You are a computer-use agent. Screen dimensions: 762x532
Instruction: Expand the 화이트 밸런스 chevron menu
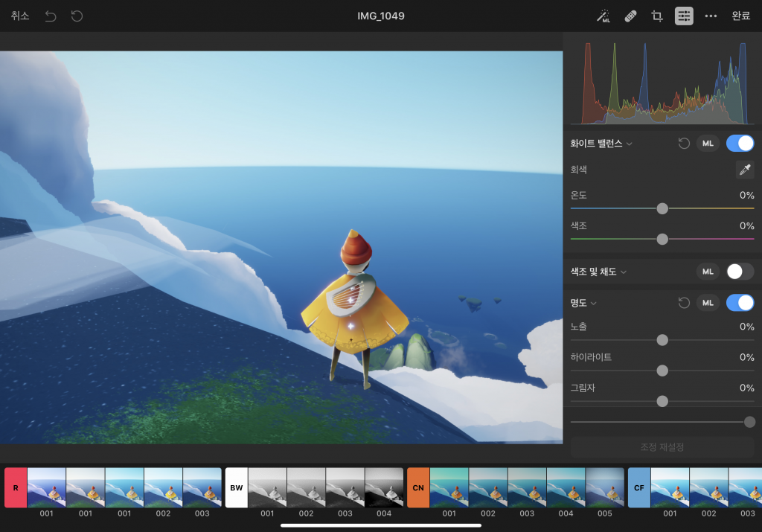(630, 144)
